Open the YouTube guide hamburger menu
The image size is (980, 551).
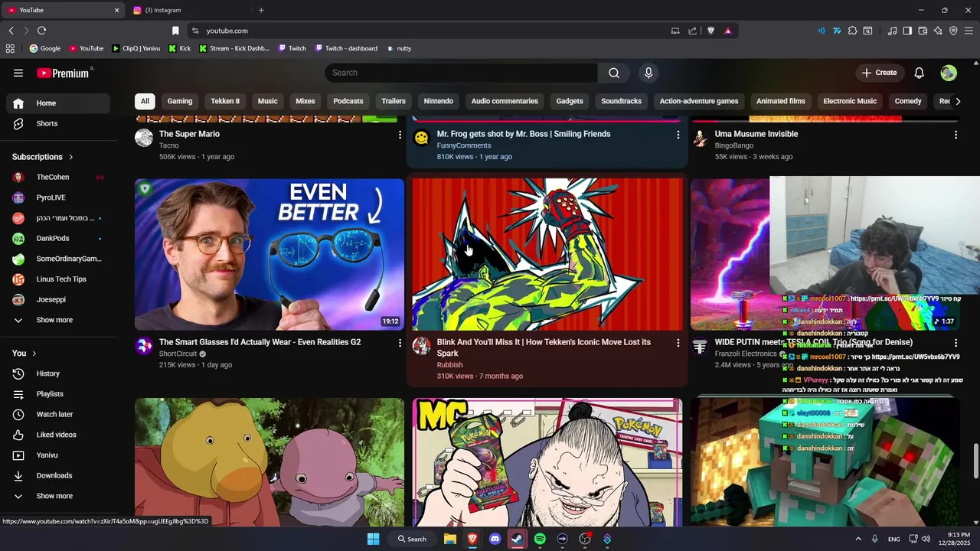coord(18,73)
